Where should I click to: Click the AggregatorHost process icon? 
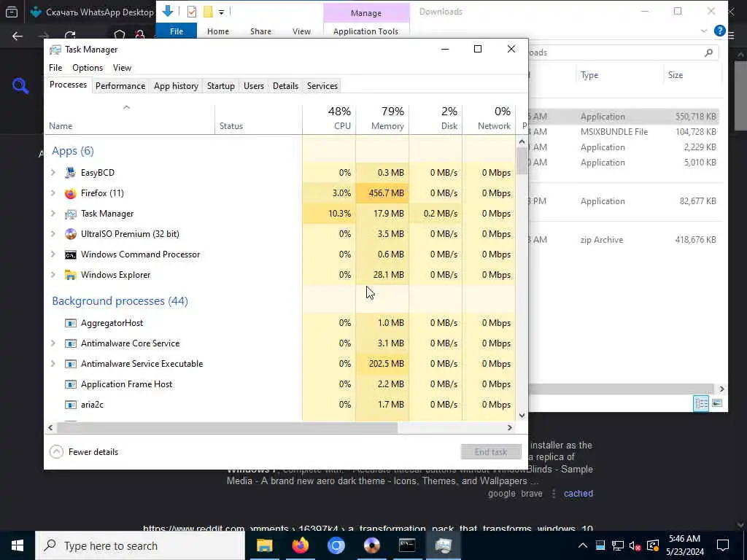click(71, 323)
